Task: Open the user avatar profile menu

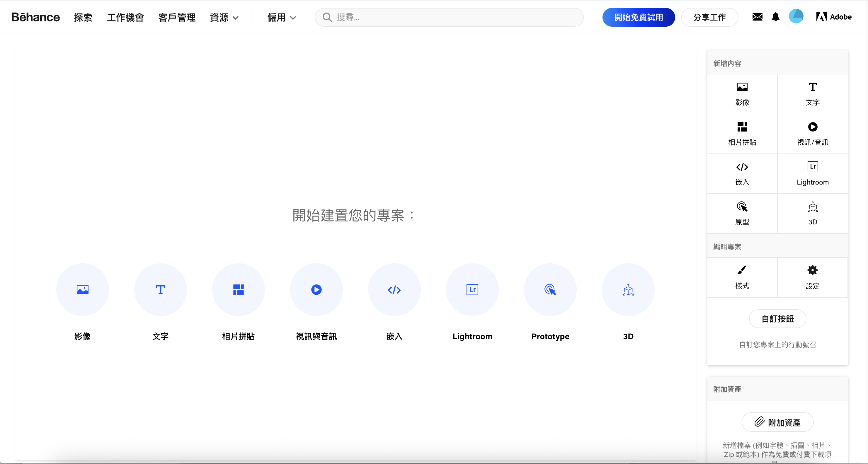Action: point(796,16)
